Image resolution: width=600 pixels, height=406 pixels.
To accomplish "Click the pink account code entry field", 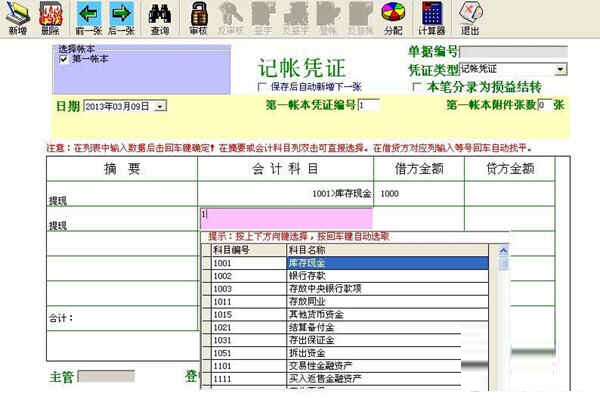I will [287, 218].
